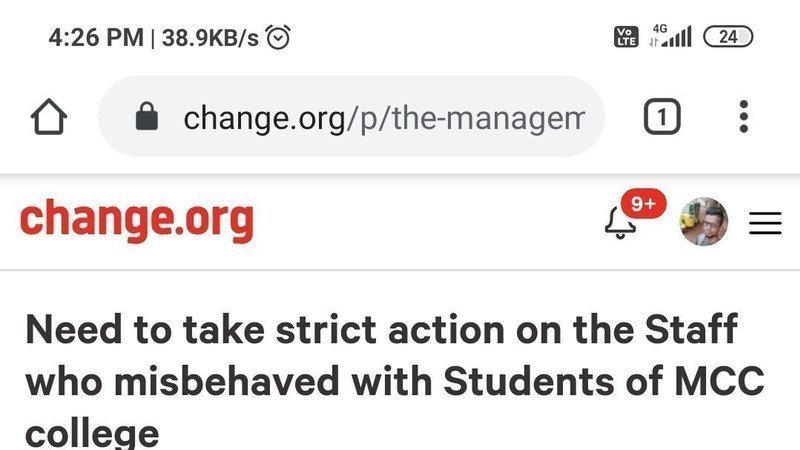Screen dimensions: 800x450
Task: Open the tab switcher showing 1 tab
Action: pos(660,119)
